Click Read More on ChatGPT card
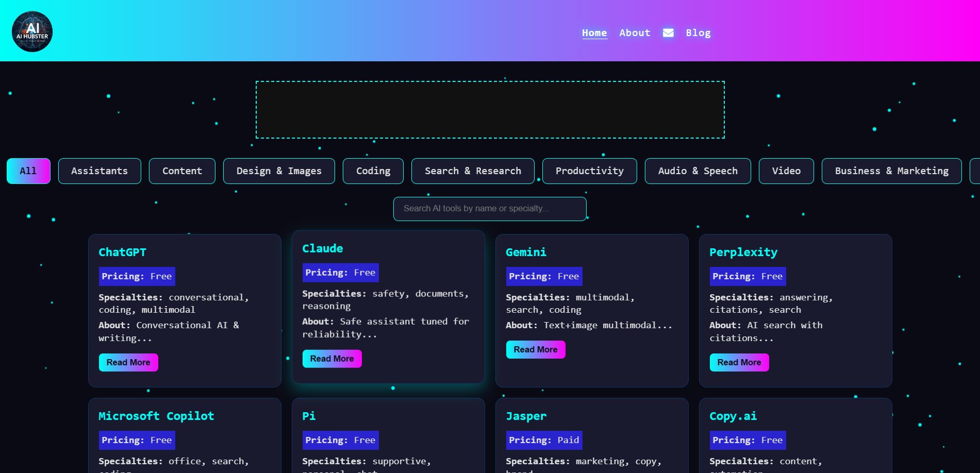Screen dimensions: 980x473 (x=128, y=362)
